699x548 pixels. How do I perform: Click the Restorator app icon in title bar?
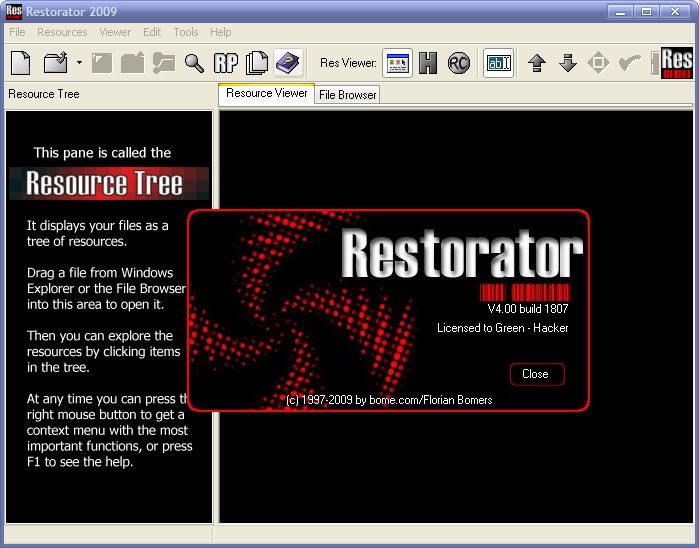(14, 12)
